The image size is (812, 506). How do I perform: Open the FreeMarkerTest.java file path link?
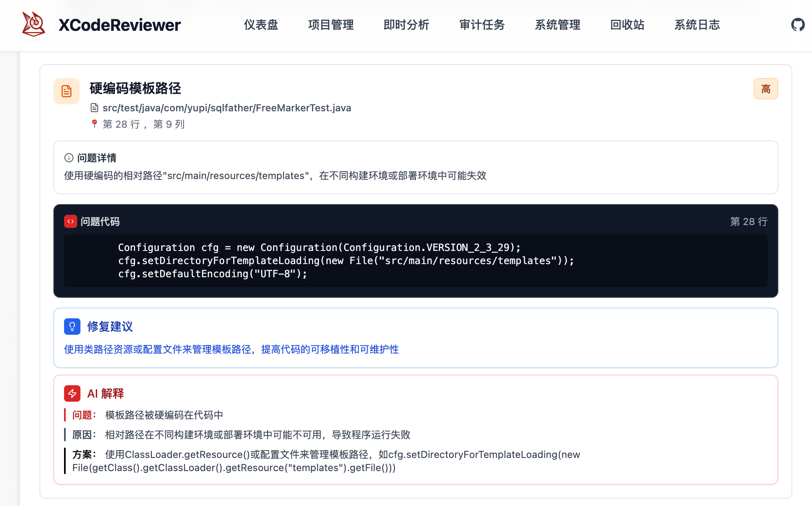tap(227, 108)
